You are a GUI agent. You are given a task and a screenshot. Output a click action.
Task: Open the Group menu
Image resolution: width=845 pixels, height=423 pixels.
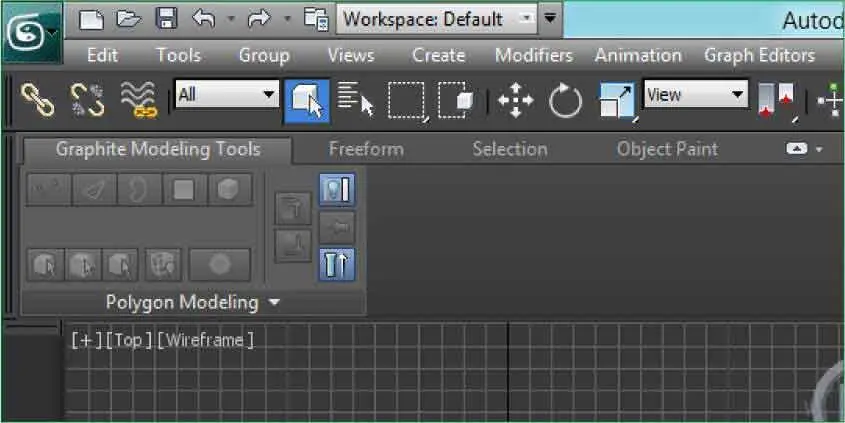(x=264, y=56)
